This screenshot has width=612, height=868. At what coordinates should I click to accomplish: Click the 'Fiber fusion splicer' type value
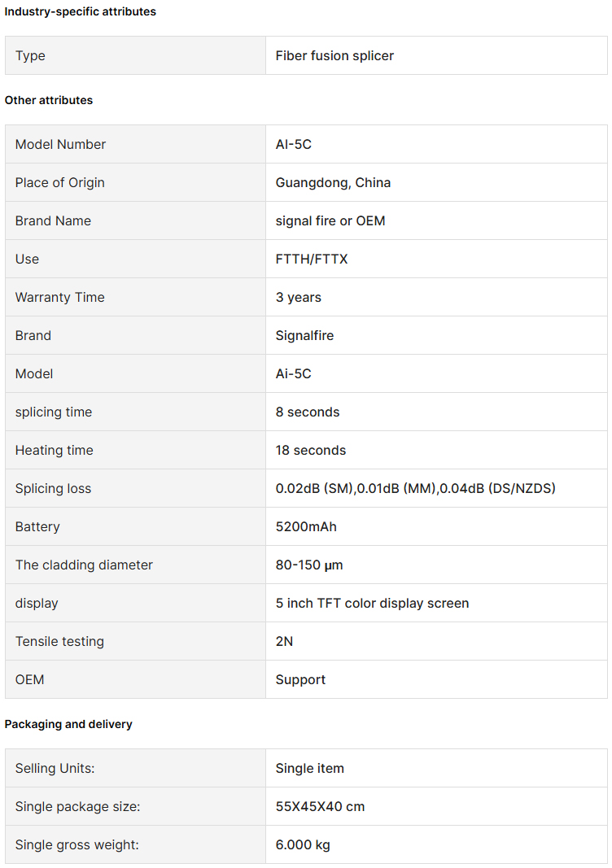pyautogui.click(x=334, y=55)
